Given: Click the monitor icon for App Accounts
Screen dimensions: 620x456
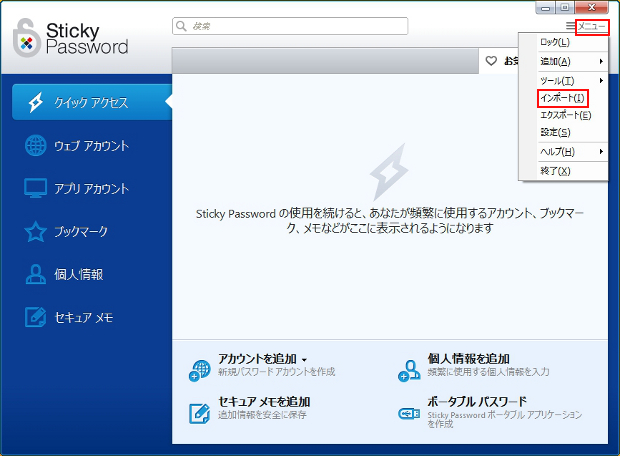Looking at the screenshot, I should click(x=36, y=188).
